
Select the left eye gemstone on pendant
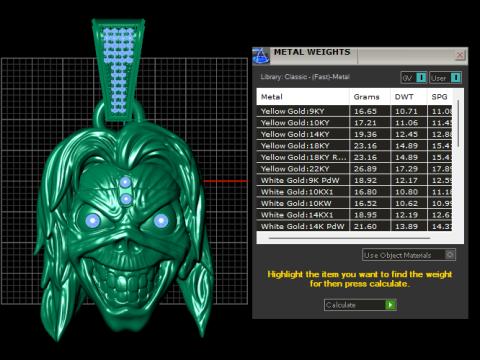(x=93, y=220)
